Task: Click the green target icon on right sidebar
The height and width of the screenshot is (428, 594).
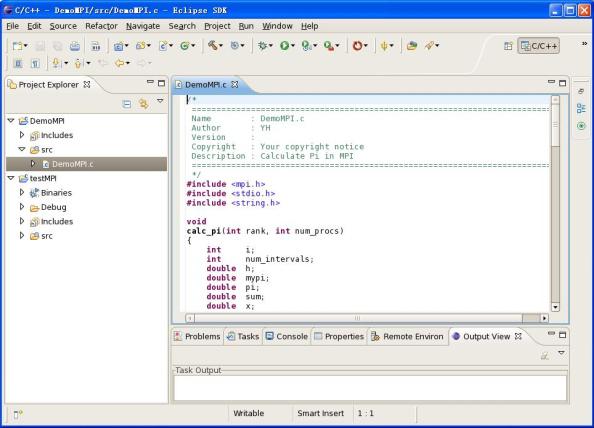Action: [581, 126]
